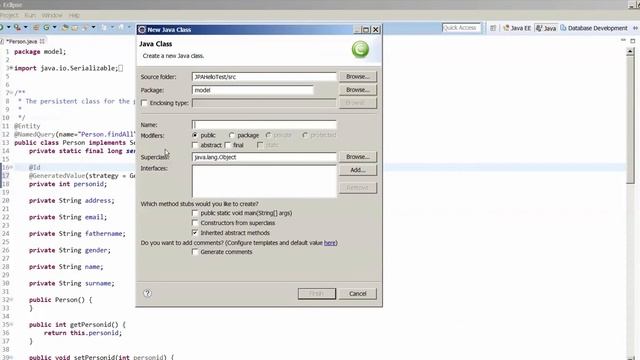Expand the folded import block at line 3
Viewport: 640px width, 360px height.
click(11, 68)
